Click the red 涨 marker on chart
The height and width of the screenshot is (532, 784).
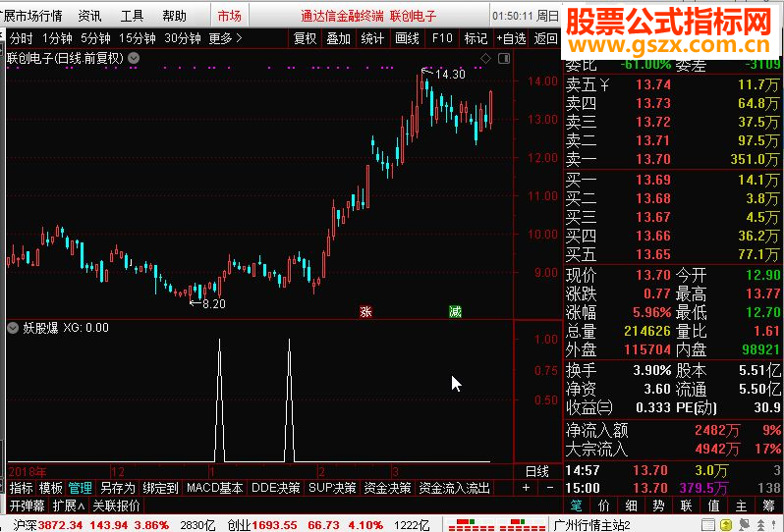point(365,312)
